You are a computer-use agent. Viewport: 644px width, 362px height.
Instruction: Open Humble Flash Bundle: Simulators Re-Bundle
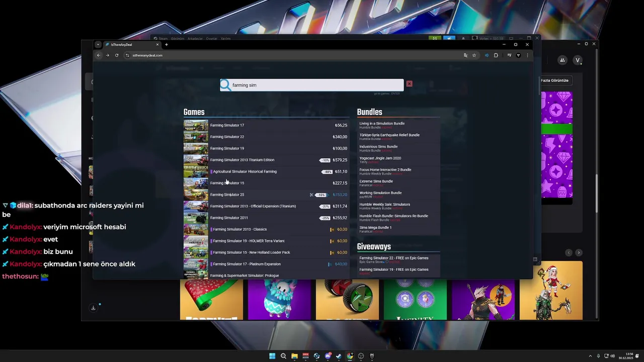tap(394, 216)
